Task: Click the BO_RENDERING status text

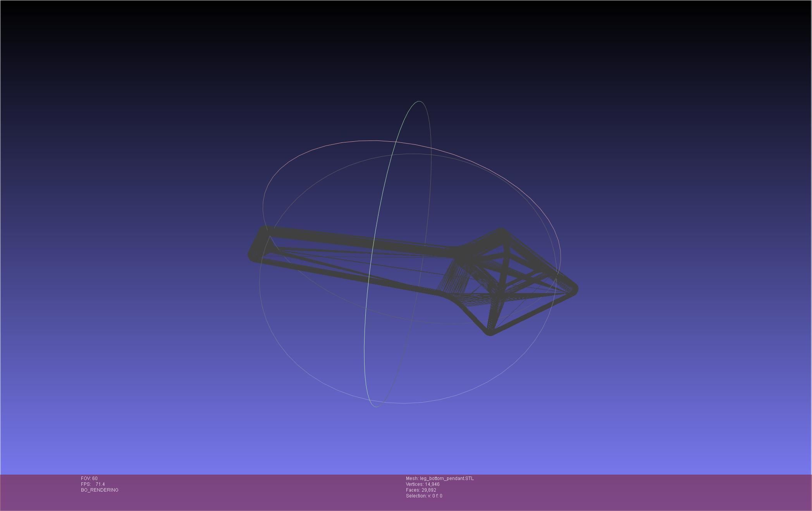Action: click(100, 490)
